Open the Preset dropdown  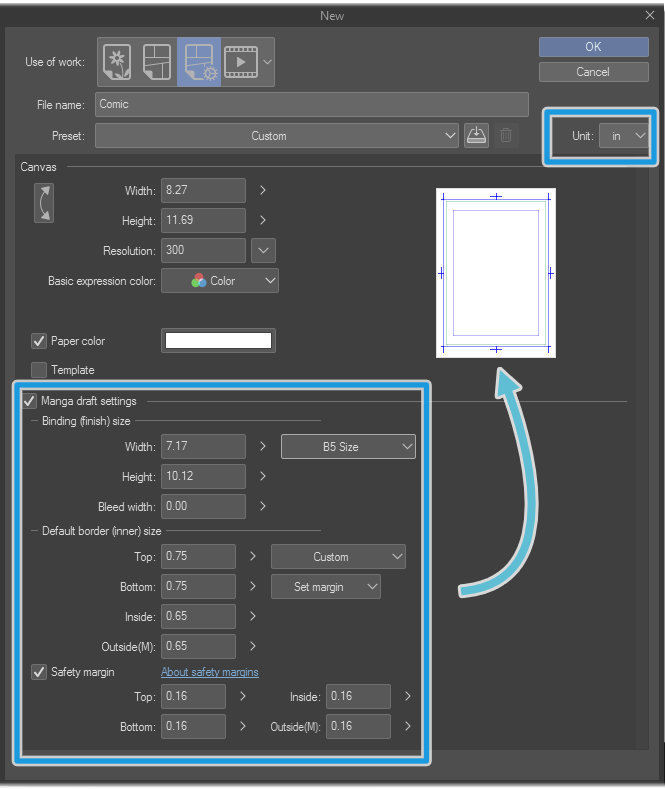click(x=277, y=136)
